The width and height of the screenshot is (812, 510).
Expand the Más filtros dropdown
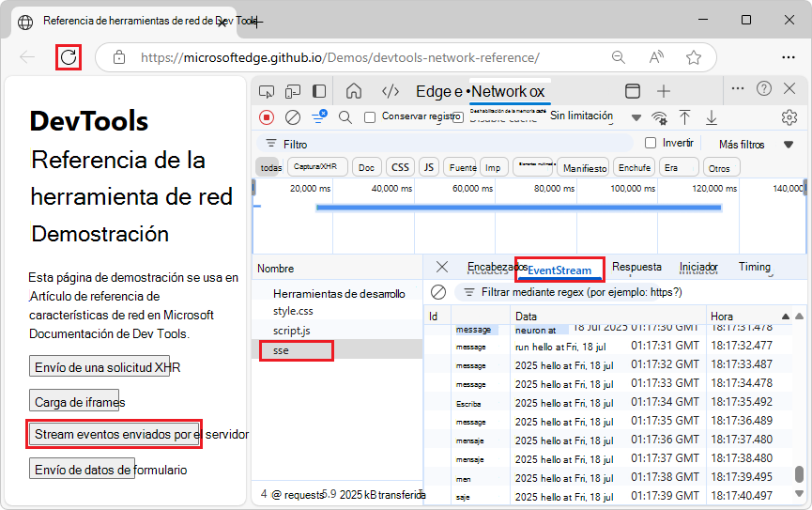[x=756, y=145]
